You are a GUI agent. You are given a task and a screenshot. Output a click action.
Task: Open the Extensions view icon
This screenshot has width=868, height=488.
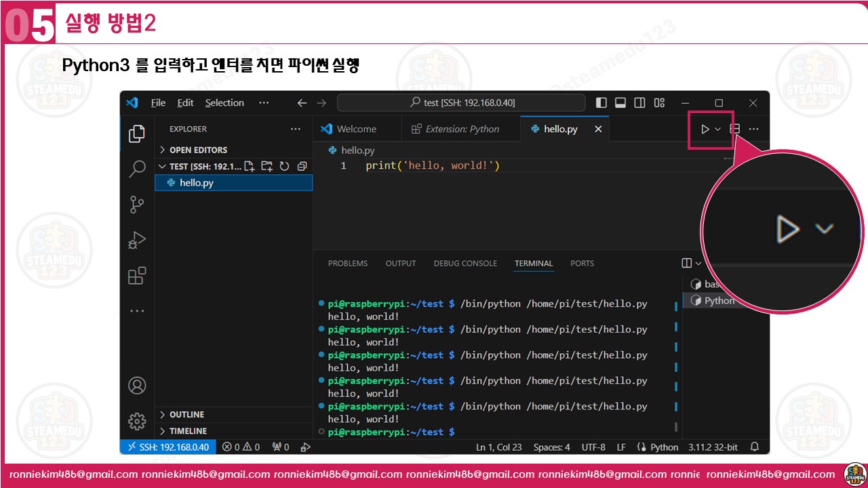[x=137, y=276]
